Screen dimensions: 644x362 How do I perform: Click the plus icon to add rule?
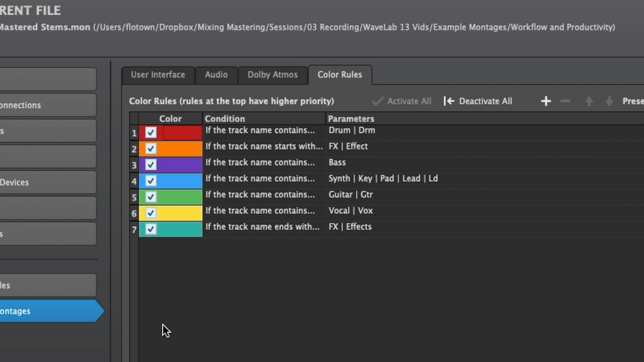point(546,101)
